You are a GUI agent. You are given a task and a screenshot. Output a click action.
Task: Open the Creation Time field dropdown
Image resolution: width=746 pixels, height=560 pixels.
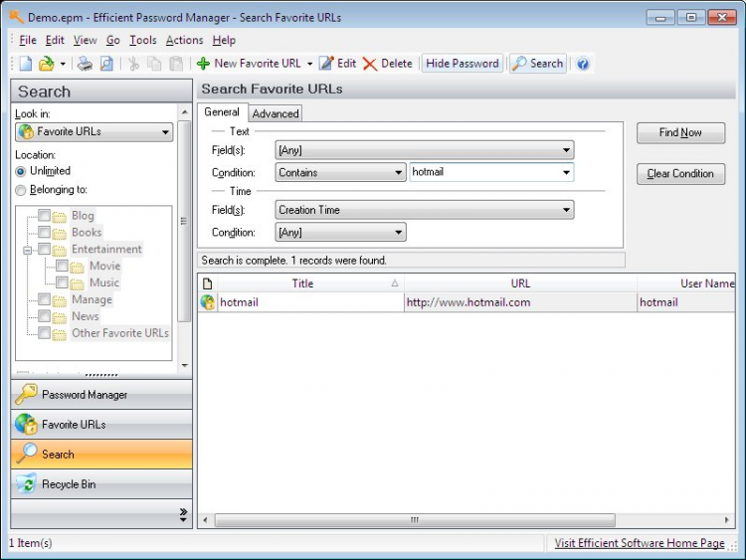(x=425, y=210)
